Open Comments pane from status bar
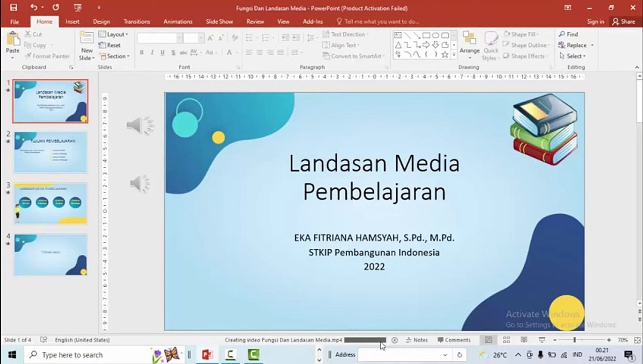This screenshot has width=643, height=364. [x=453, y=340]
